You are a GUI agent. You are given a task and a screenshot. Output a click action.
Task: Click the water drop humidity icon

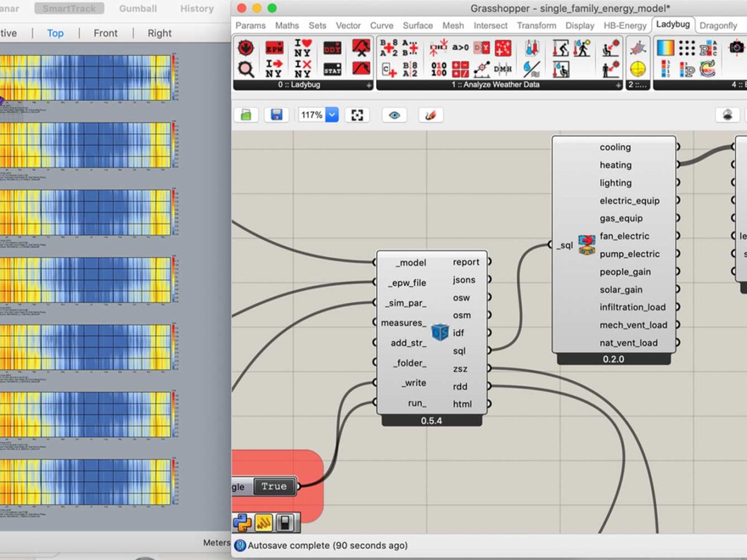tap(532, 69)
